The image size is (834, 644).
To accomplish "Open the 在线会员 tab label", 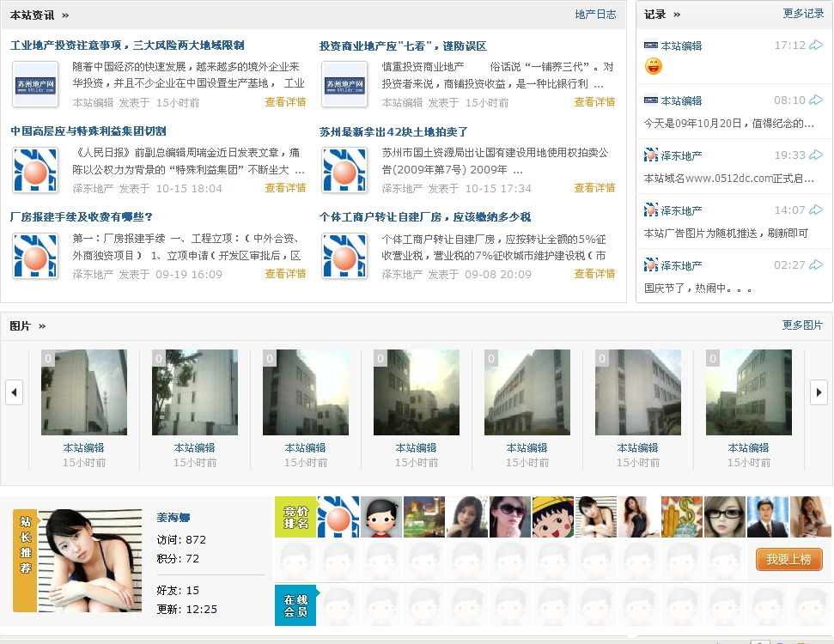I will coord(295,605).
